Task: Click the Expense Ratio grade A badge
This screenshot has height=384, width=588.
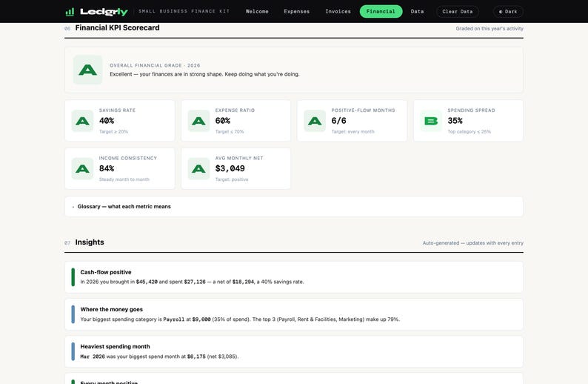Action: click(198, 121)
